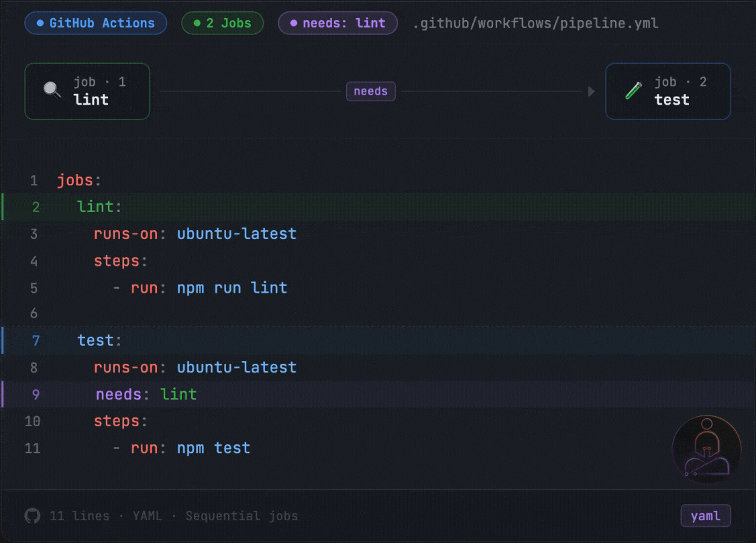Select the job 2 test card
This screenshot has height=543, width=756.
coord(667,91)
